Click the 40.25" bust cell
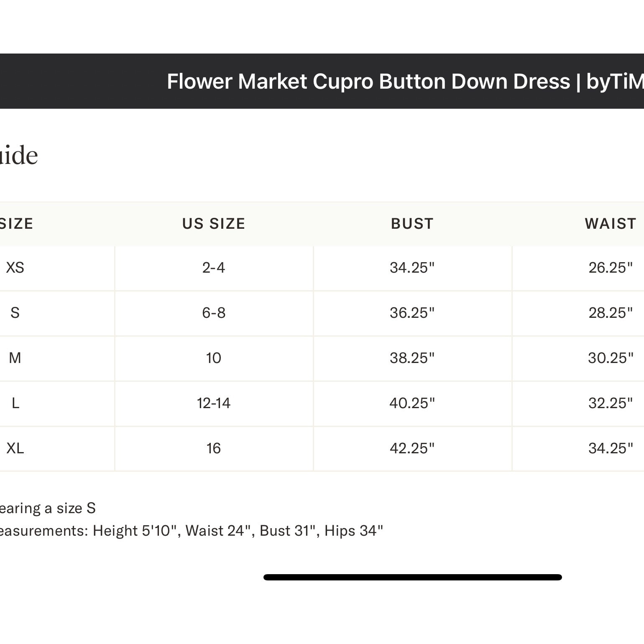 [x=412, y=403]
